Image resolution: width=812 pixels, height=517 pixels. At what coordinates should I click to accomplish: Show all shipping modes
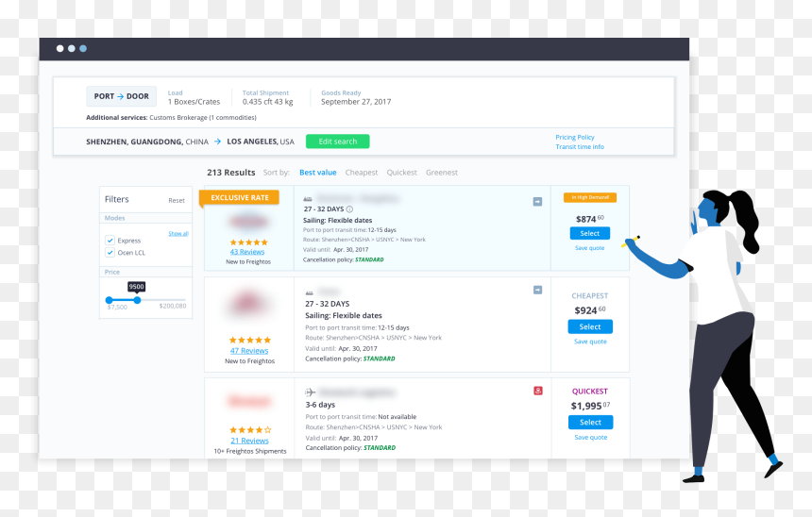tap(178, 233)
